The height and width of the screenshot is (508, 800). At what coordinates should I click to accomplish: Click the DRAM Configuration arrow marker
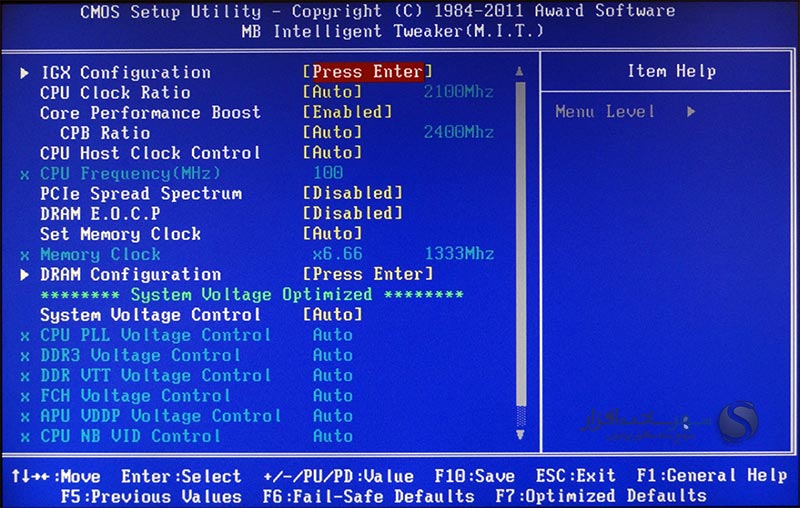[x=24, y=275]
